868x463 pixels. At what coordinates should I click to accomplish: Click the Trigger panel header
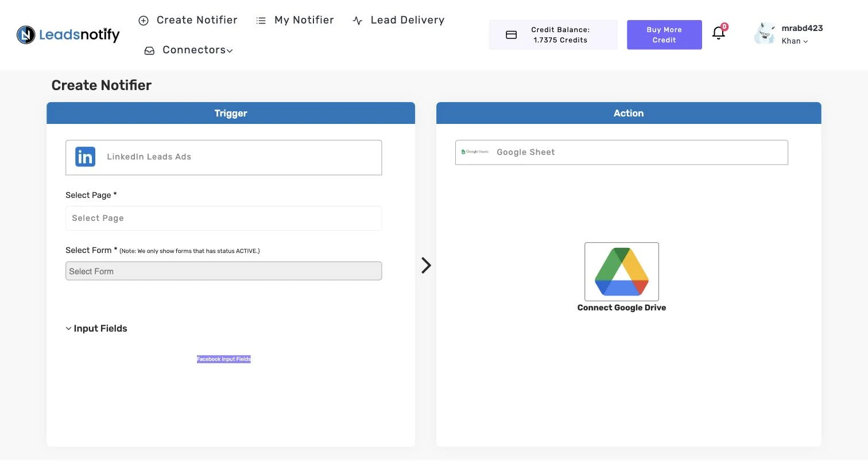click(231, 113)
